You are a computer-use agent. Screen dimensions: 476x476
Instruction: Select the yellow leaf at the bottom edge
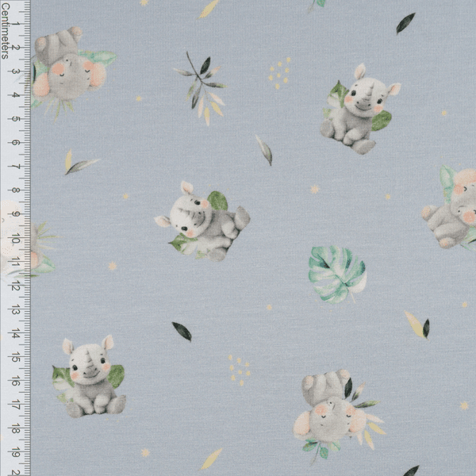click(x=211, y=459)
